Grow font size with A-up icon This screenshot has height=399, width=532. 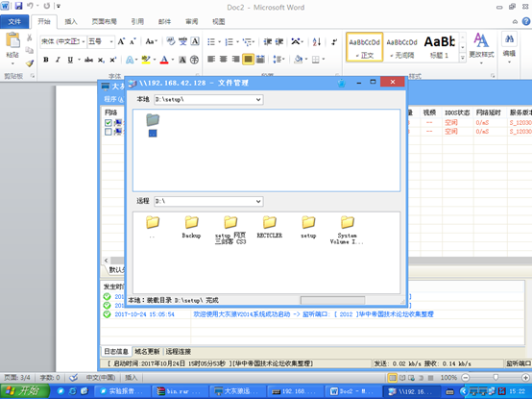point(121,41)
